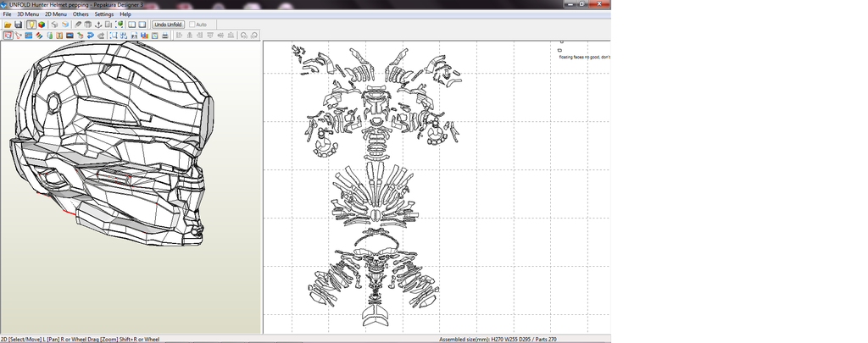Click the colored cube texture icon
868x343 pixels.
click(x=42, y=25)
